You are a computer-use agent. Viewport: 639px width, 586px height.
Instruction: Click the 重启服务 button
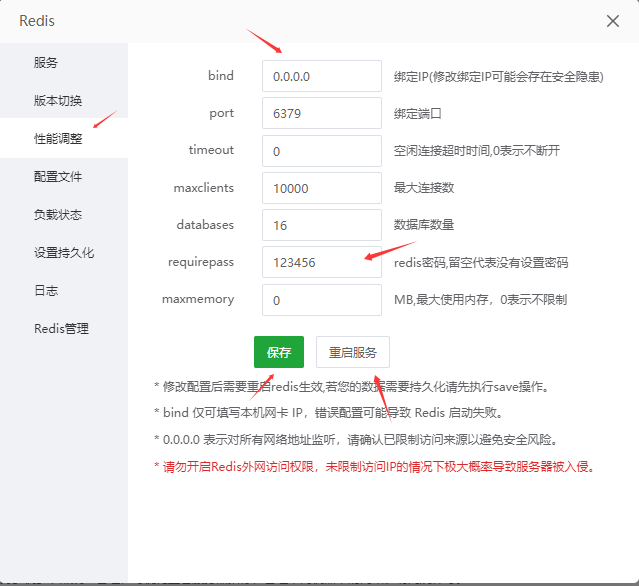(353, 352)
